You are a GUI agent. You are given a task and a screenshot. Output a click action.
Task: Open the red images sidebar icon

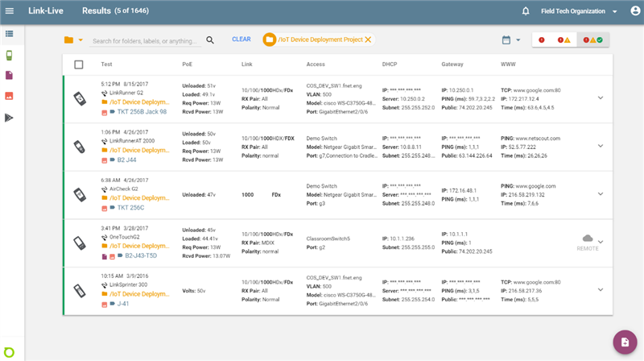(x=10, y=97)
